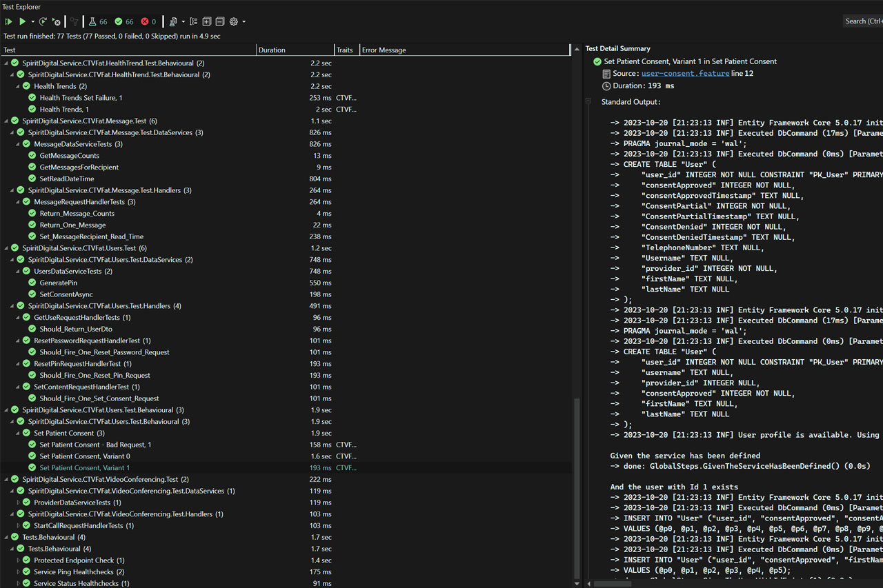The image size is (883, 588).
Task: Open the user-consent.feature source link
Action: pos(685,73)
